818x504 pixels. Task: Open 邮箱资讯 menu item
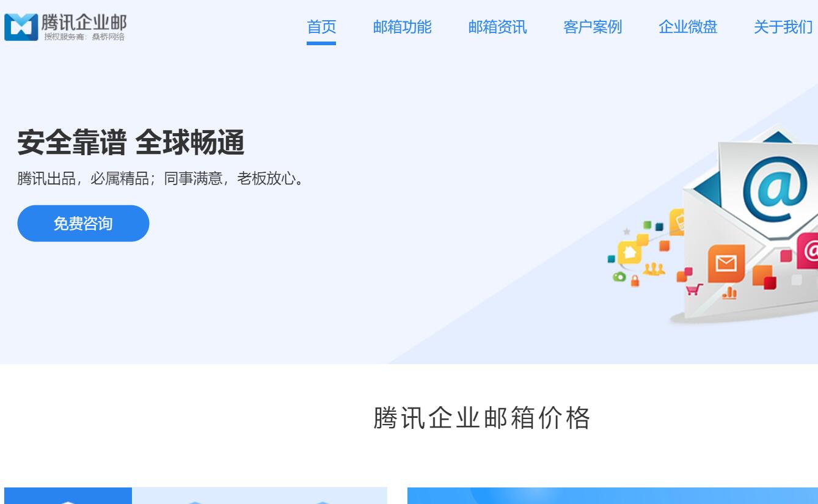[x=497, y=27]
